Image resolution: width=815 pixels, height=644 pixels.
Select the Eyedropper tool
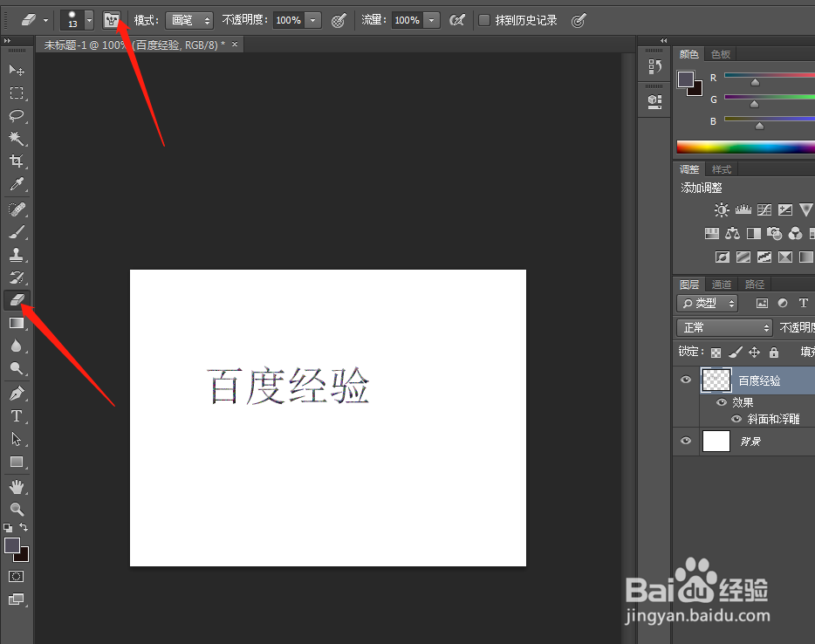(17, 184)
